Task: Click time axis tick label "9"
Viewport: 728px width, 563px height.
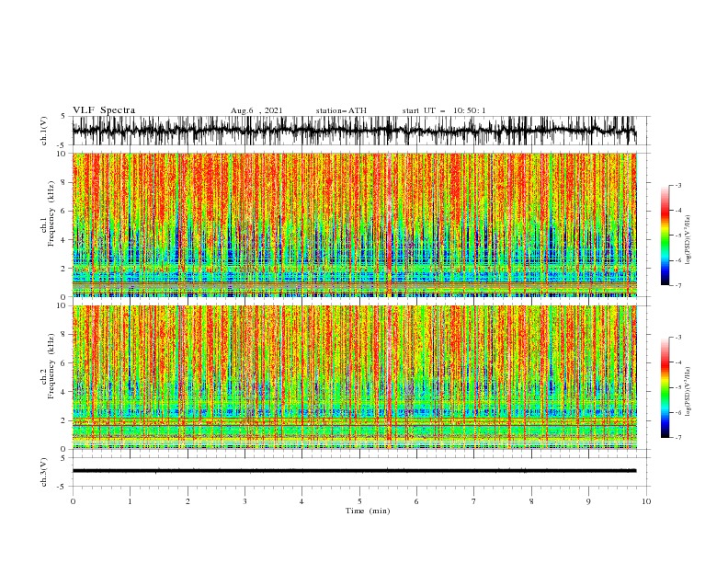Action: [588, 501]
